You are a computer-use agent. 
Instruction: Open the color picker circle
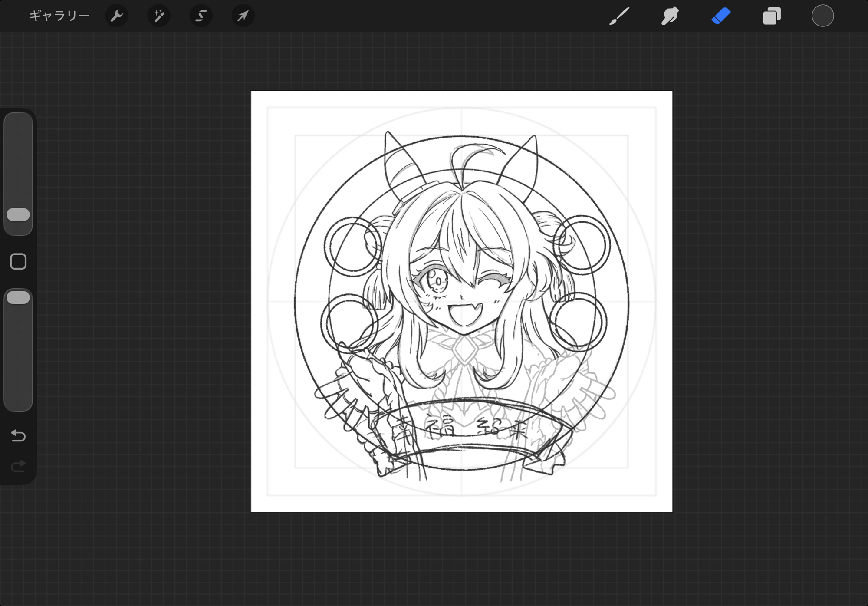point(822,16)
